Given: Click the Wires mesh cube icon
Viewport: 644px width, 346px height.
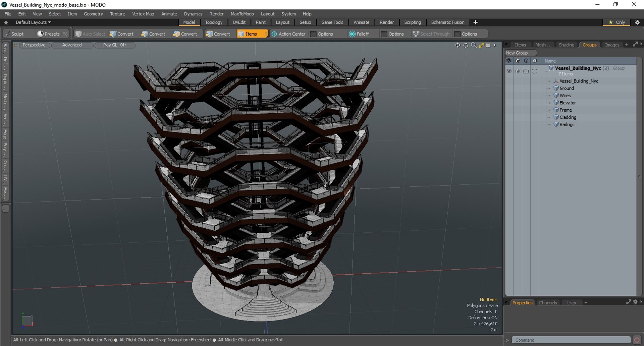Looking at the screenshot, I should pyautogui.click(x=556, y=96).
